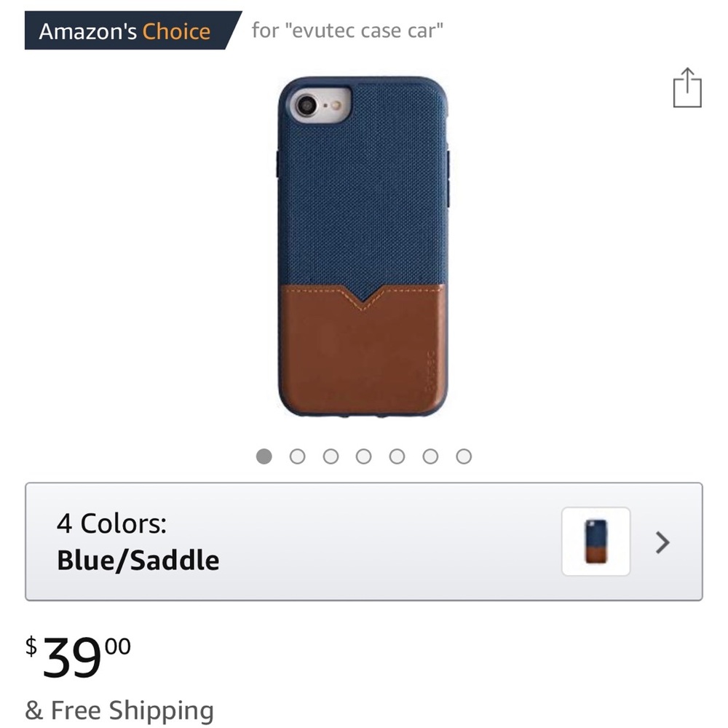Open Amazon's Choice category label
This screenshot has width=728, height=728.
[124, 31]
